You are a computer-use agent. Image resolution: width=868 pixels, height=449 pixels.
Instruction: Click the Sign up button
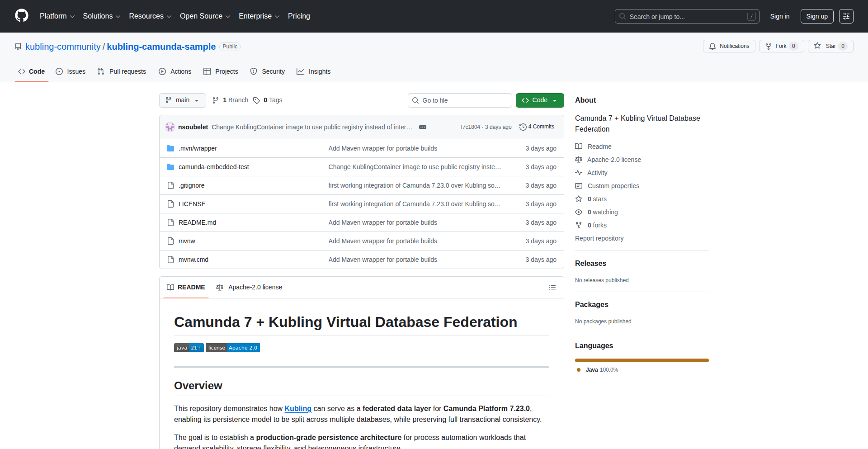tap(816, 16)
